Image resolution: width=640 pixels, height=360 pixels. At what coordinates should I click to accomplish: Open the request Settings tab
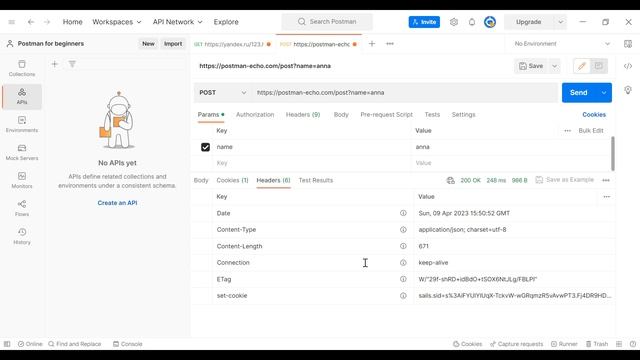point(464,115)
